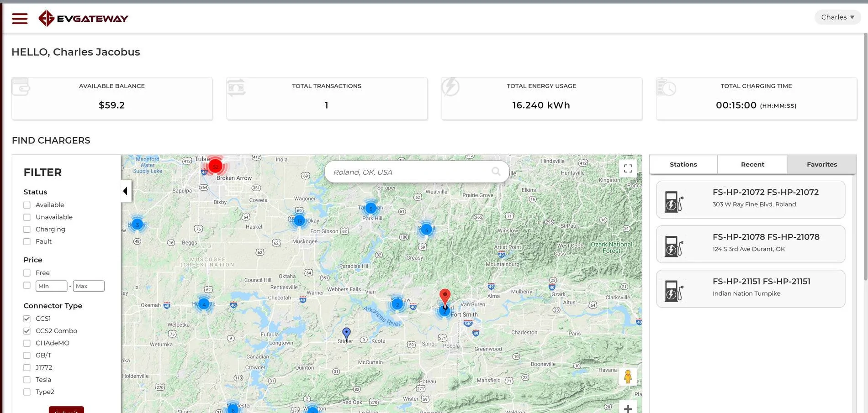Focus the Max price field

tap(89, 286)
